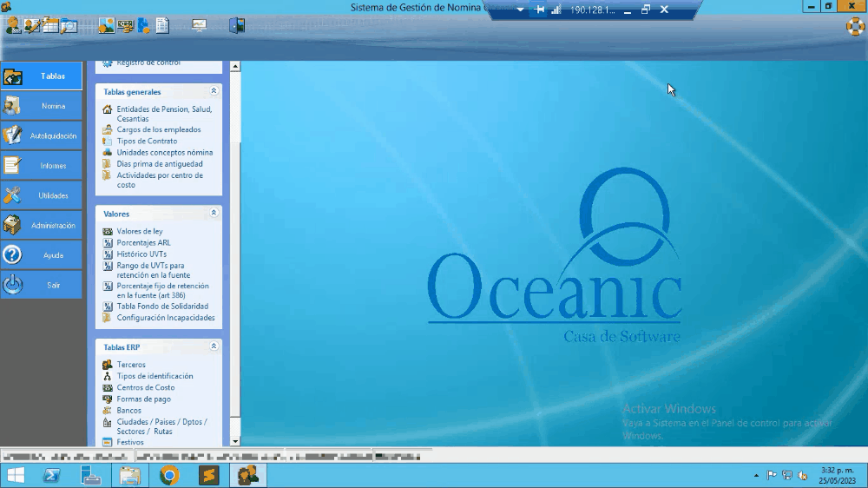Click the employee toolbar icon at far left
The width and height of the screenshot is (868, 488).
tap(13, 25)
